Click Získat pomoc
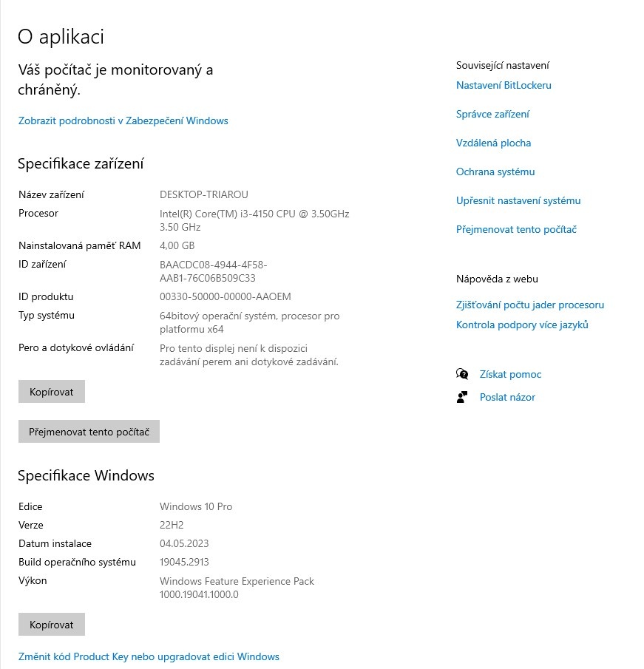Screen dimensions: 644x669 [510, 374]
